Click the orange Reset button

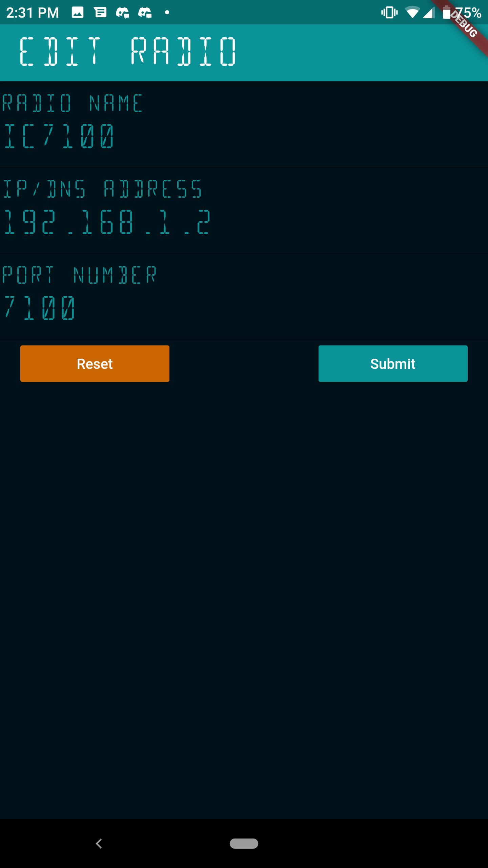click(95, 363)
